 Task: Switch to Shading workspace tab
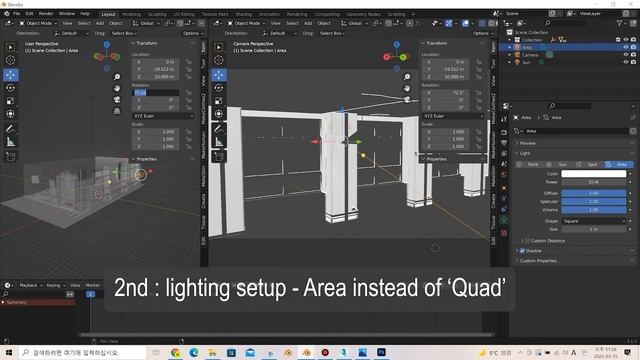pos(243,14)
